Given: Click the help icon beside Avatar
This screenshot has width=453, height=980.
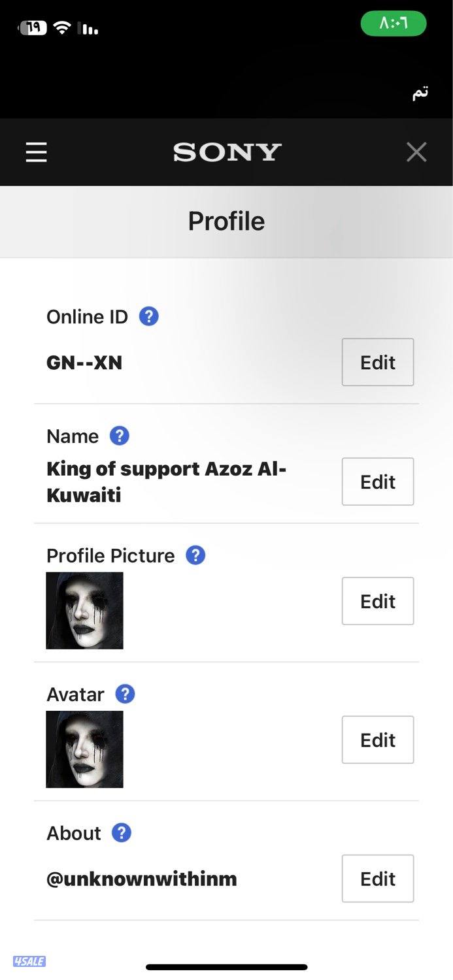Looking at the screenshot, I should (125, 694).
